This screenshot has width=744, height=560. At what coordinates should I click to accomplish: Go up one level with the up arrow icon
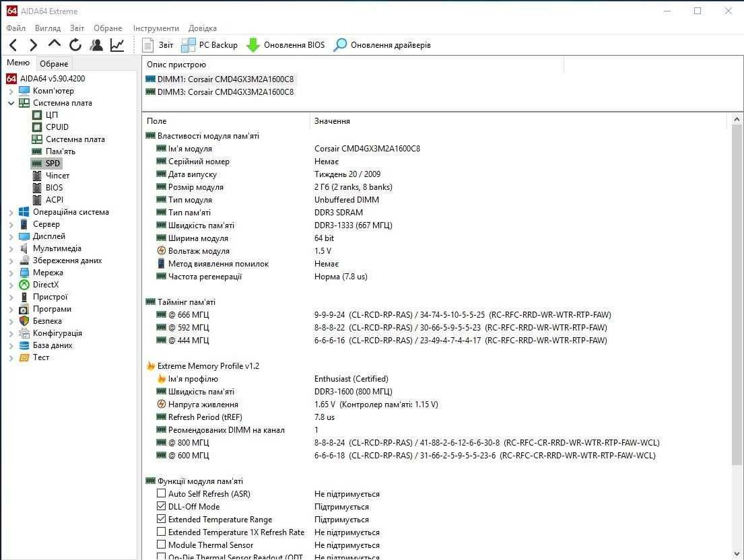click(x=55, y=44)
